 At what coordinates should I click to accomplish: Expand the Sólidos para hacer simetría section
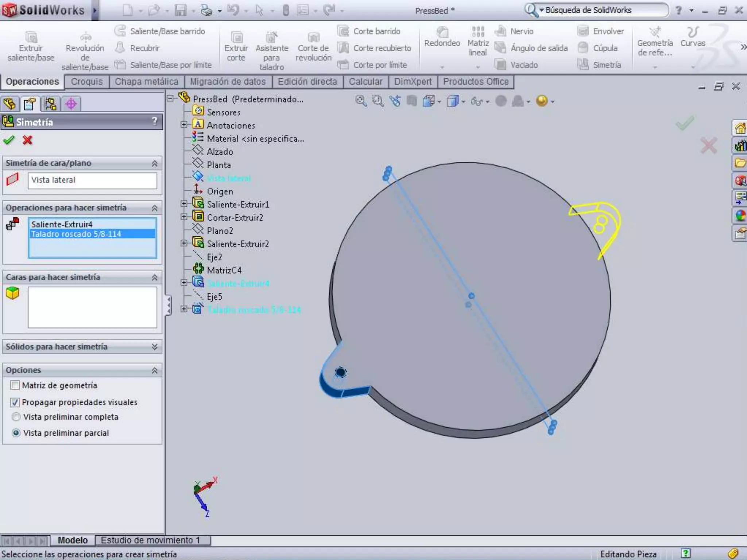(154, 347)
